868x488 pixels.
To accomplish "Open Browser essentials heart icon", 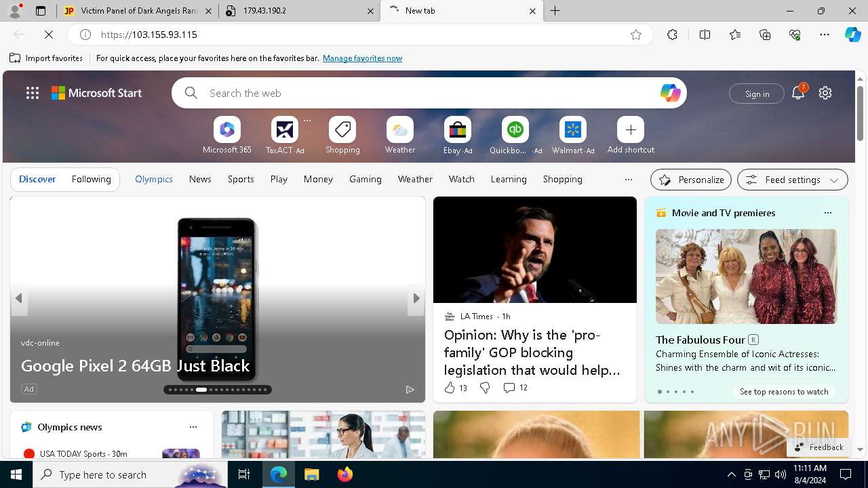I will [x=795, y=35].
